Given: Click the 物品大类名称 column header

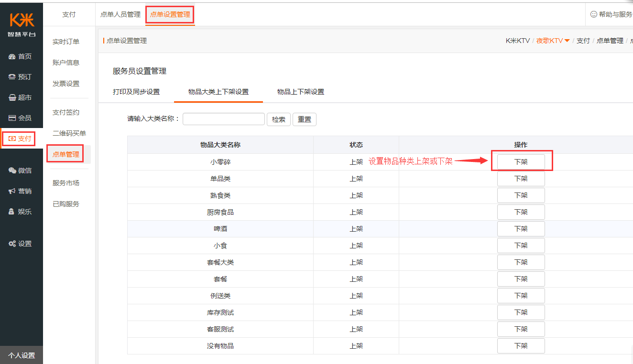Looking at the screenshot, I should click(x=220, y=145).
